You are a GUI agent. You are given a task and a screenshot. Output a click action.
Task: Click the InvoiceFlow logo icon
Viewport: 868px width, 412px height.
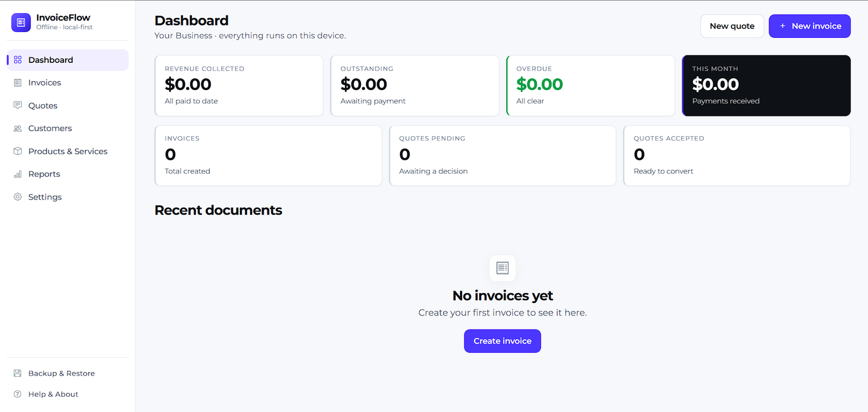(21, 22)
